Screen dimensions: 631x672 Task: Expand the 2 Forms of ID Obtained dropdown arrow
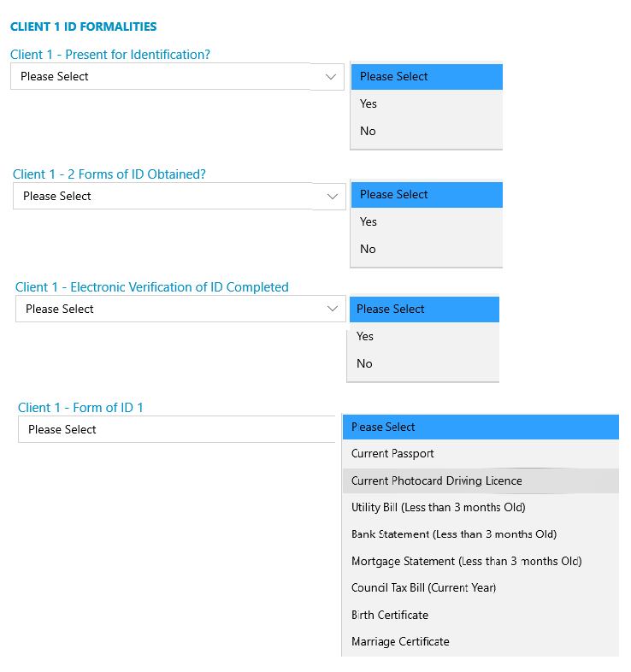click(x=333, y=197)
